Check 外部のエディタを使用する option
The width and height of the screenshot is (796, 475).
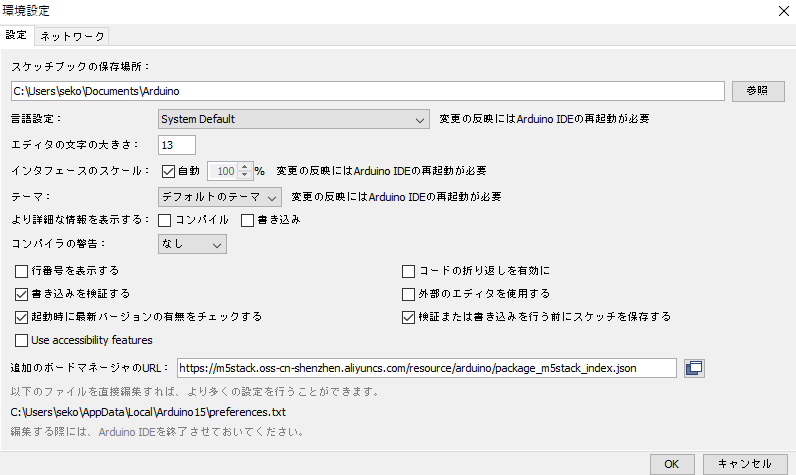[x=408, y=294]
